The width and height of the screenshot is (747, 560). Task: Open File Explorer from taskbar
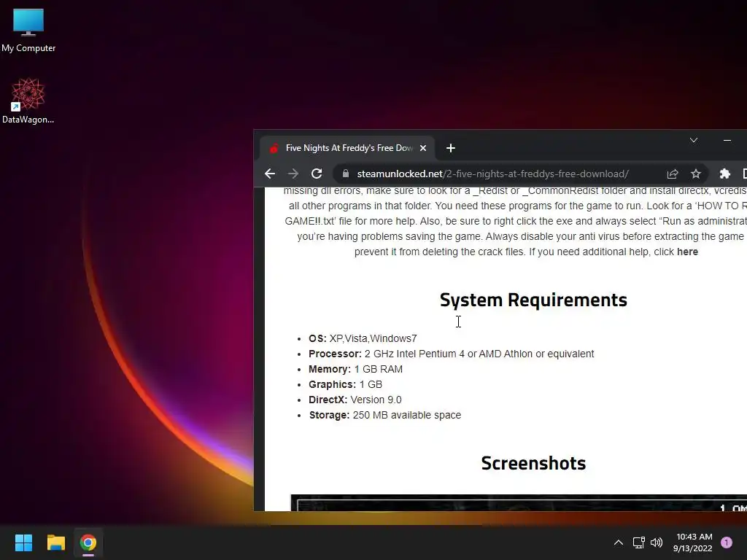[x=55, y=542]
